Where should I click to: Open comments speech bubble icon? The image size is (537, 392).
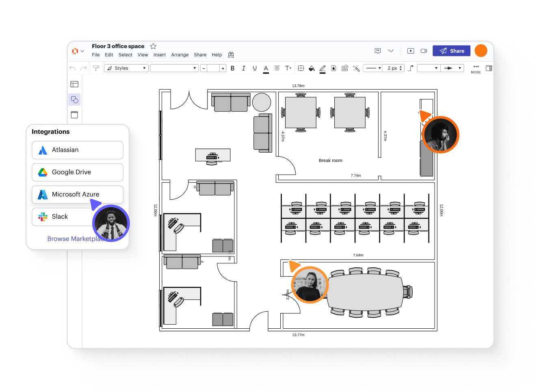(378, 51)
